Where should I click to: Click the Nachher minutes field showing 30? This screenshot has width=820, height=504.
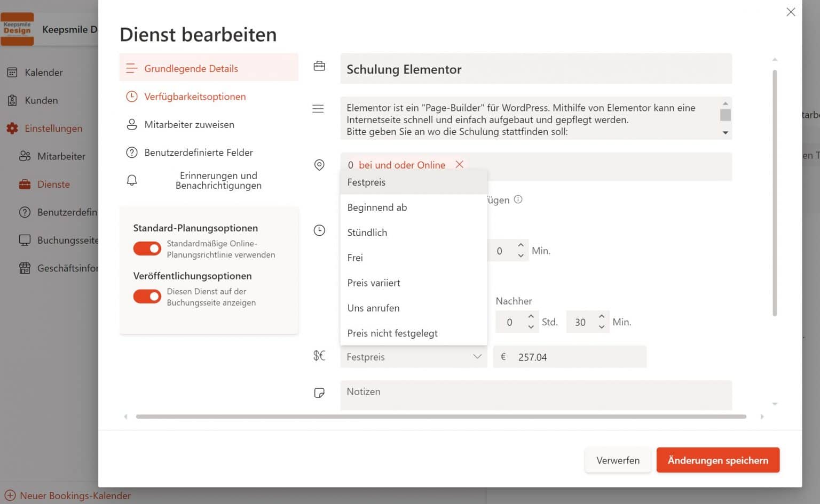click(x=581, y=322)
